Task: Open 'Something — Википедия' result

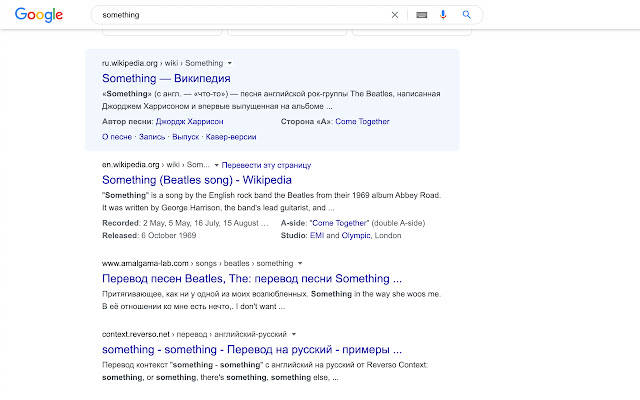Action: [166, 78]
